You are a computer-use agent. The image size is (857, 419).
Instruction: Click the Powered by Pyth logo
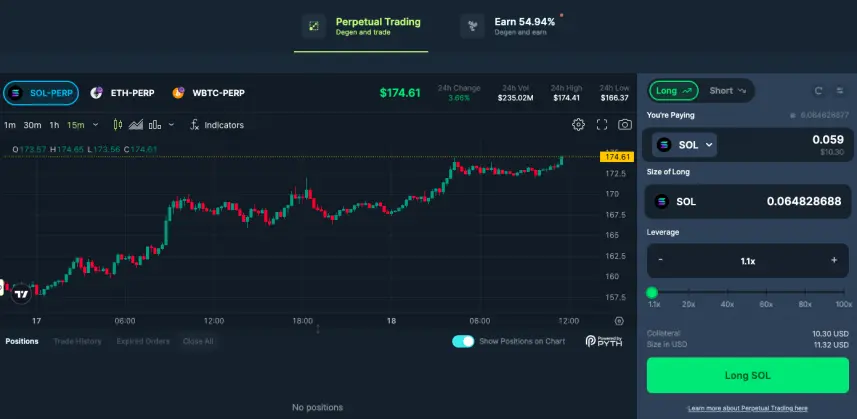point(604,341)
